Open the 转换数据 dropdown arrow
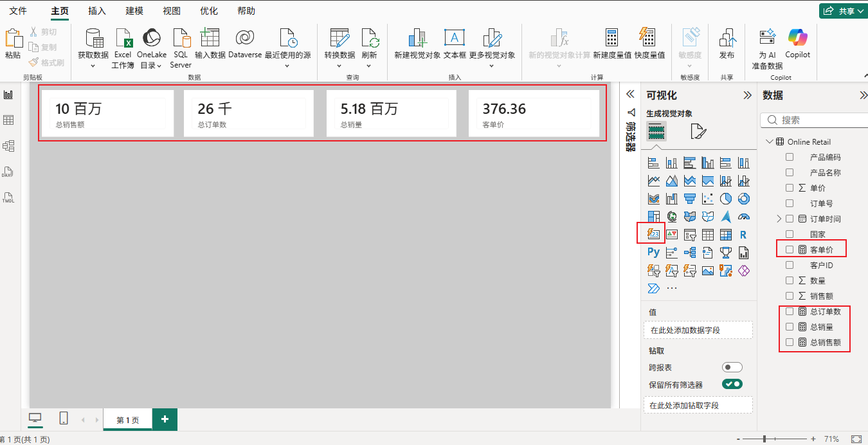Viewport: 868px width, 445px height. pos(339,66)
